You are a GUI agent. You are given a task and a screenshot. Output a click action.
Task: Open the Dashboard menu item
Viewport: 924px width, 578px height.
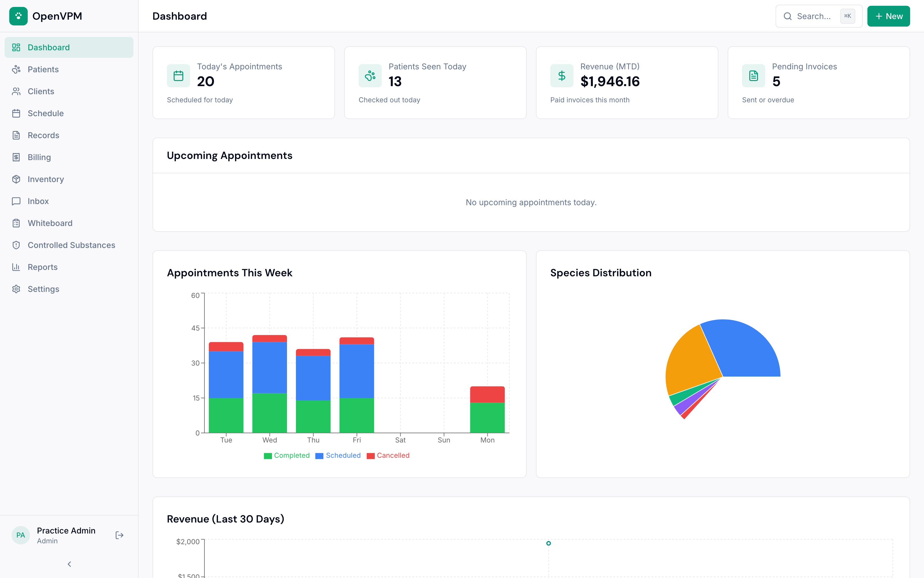coord(69,47)
